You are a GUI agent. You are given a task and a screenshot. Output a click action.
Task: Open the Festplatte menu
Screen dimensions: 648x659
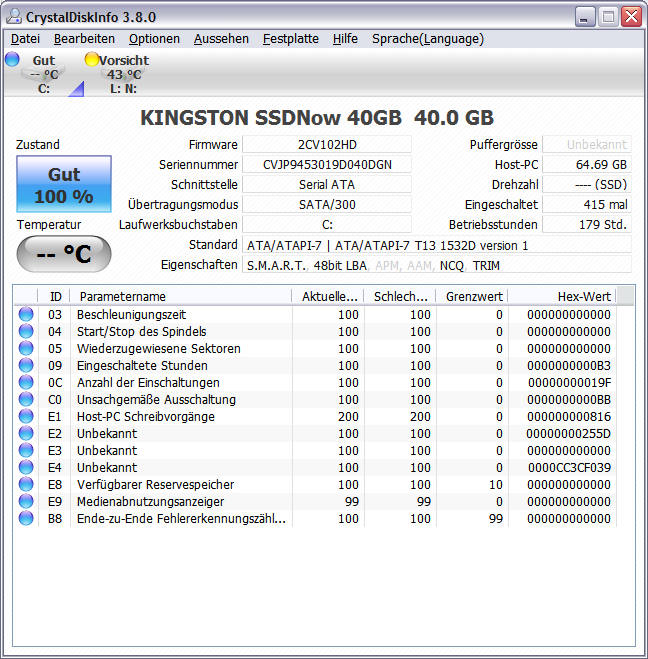click(x=291, y=39)
